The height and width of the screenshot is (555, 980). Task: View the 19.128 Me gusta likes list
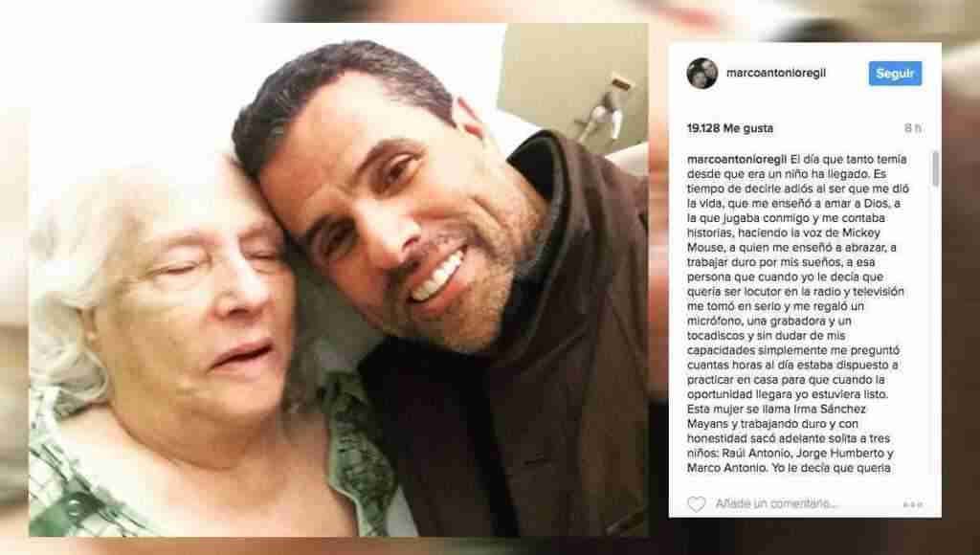[x=730, y=128]
